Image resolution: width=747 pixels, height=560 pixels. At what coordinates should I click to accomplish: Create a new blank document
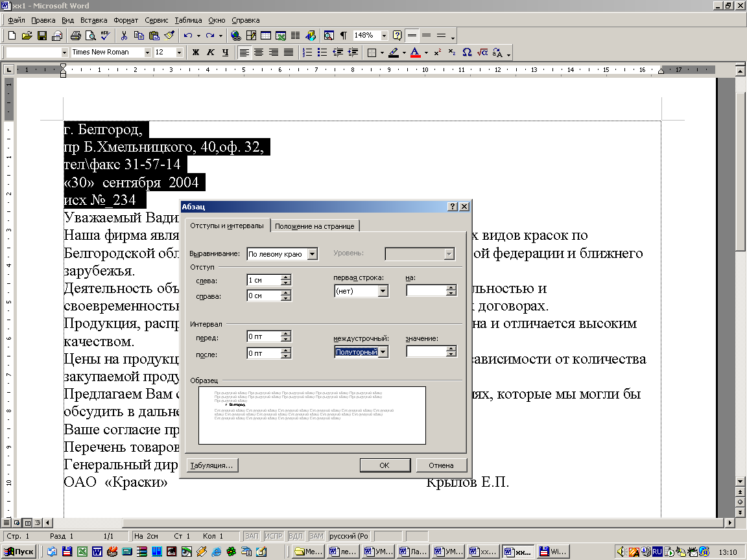click(x=12, y=35)
